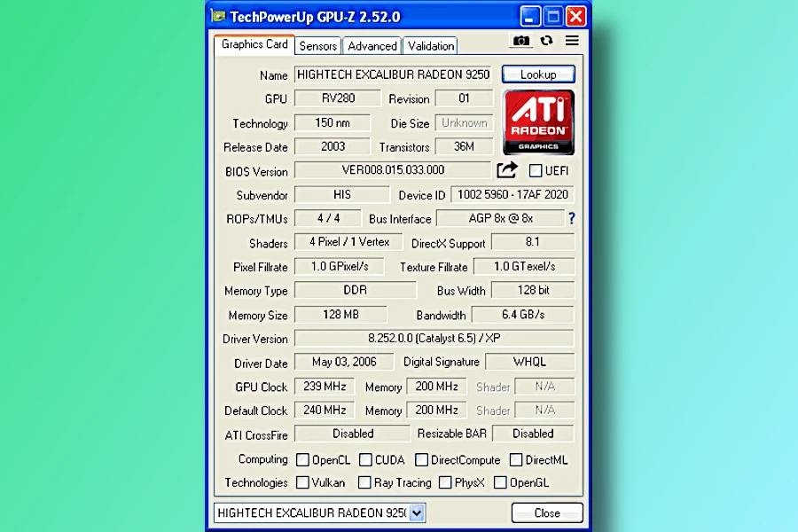This screenshot has width=798, height=532.
Task: Click the ROPs/TMUs value 4 / 4
Action: (x=328, y=218)
